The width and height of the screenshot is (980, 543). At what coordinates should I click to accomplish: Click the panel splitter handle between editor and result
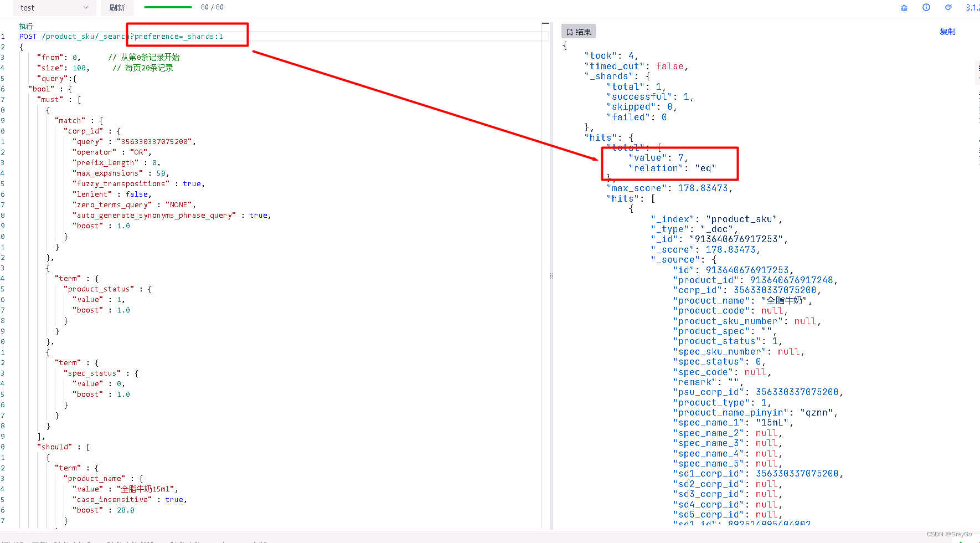pyautogui.click(x=551, y=275)
